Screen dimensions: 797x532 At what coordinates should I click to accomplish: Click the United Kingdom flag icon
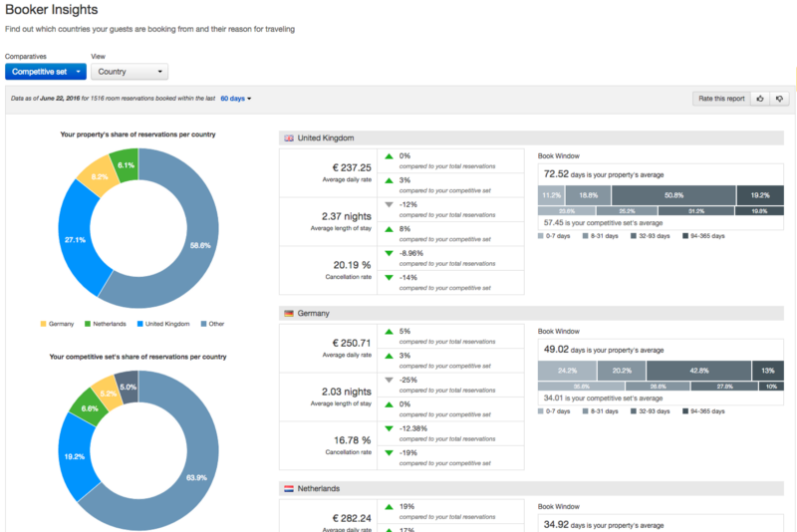(289, 138)
